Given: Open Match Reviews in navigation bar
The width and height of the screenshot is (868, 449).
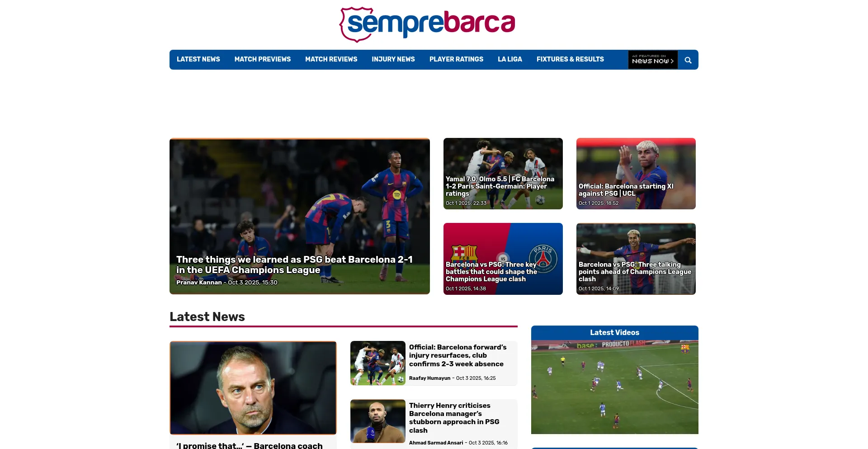Looking at the screenshot, I should point(331,59).
